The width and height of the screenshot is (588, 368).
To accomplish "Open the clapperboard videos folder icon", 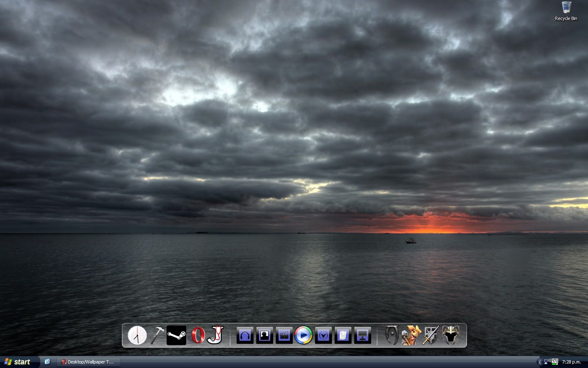I will (284, 336).
